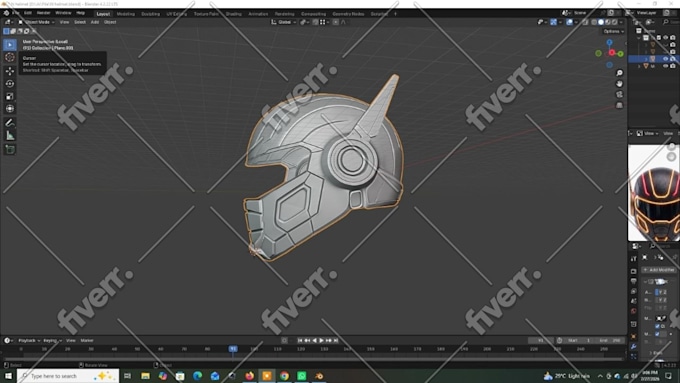Click the Modifiers wrench properties tab
Screen dimensions: 680x383
(634, 346)
